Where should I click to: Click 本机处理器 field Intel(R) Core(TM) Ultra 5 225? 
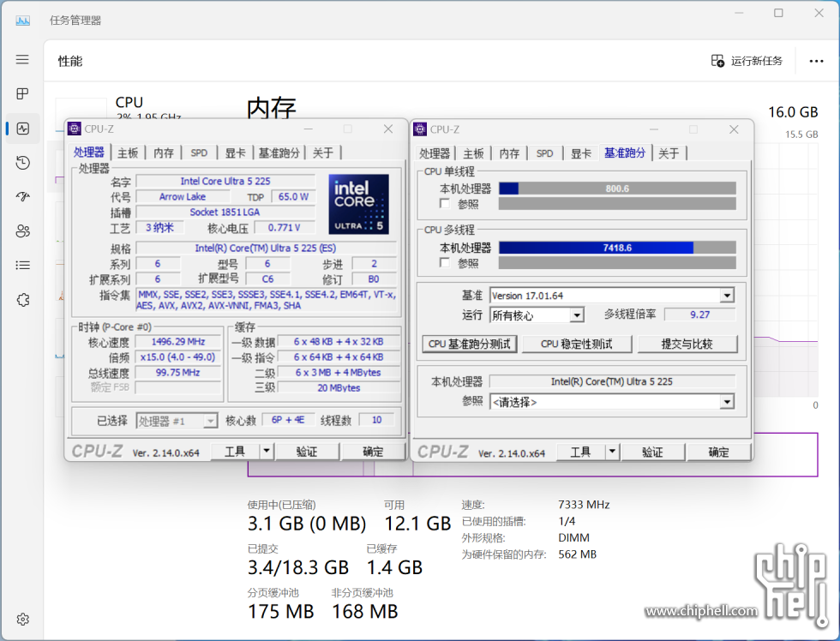pos(612,381)
